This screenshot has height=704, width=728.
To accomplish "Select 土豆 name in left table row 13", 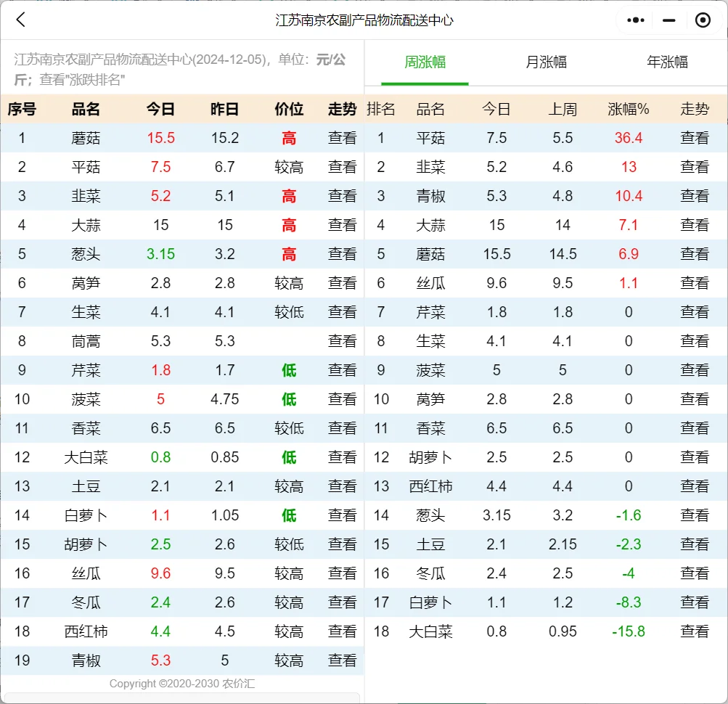I will click(x=86, y=486).
